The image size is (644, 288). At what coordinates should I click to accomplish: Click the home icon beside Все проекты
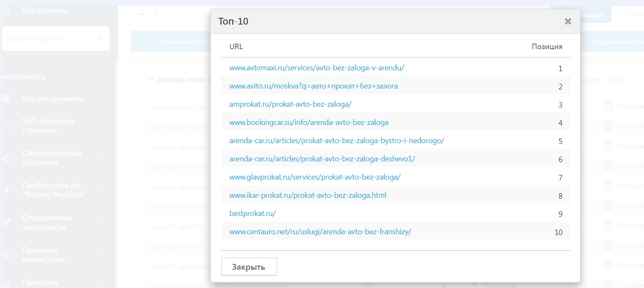pos(6,11)
